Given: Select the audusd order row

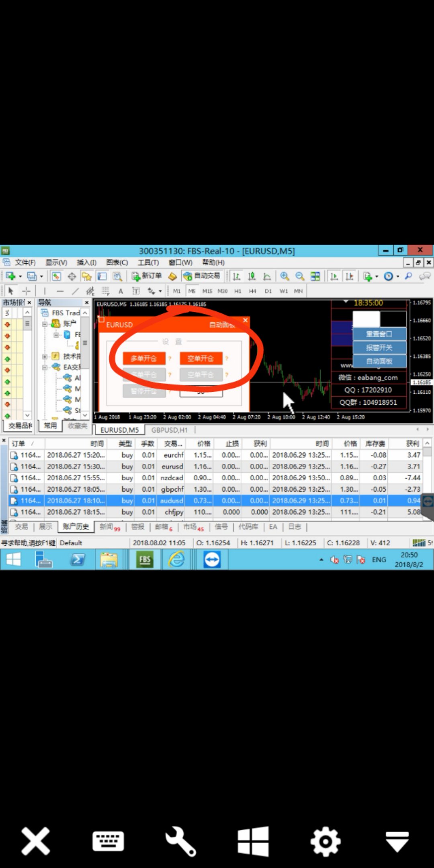Looking at the screenshot, I should (x=216, y=501).
